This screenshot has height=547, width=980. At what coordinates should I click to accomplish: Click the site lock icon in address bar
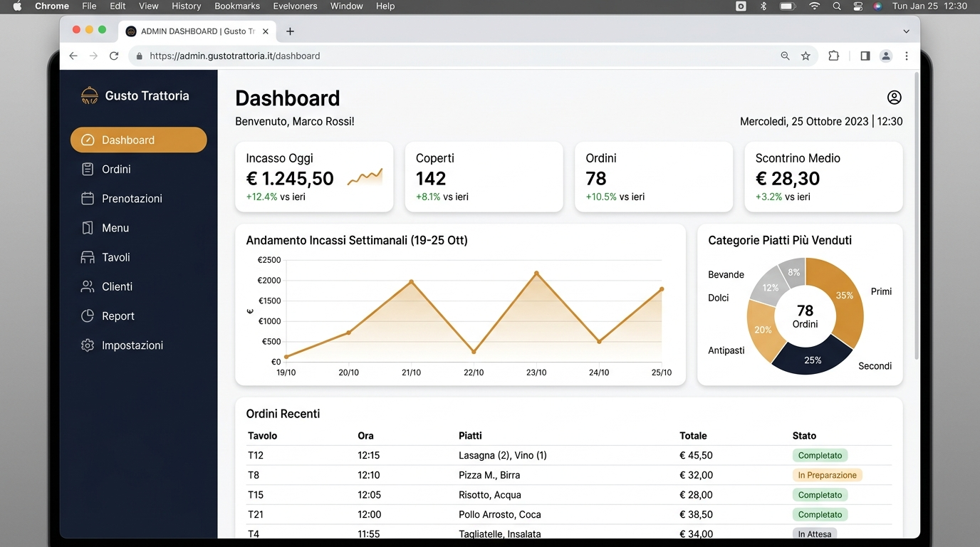point(139,56)
